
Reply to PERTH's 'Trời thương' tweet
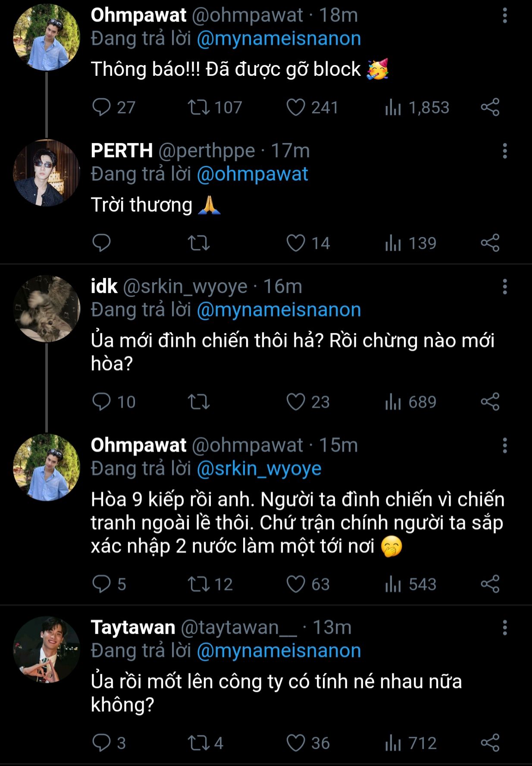(x=102, y=243)
